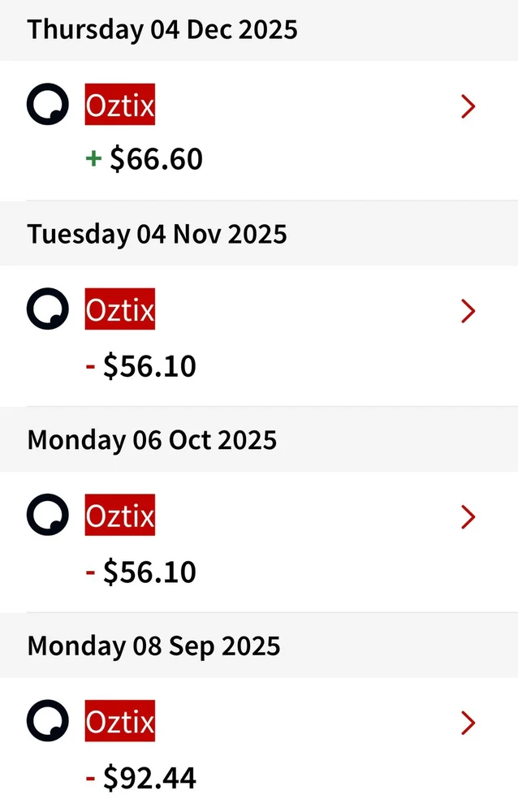
Task: Click the - $92.44 amount
Action: [x=141, y=780]
